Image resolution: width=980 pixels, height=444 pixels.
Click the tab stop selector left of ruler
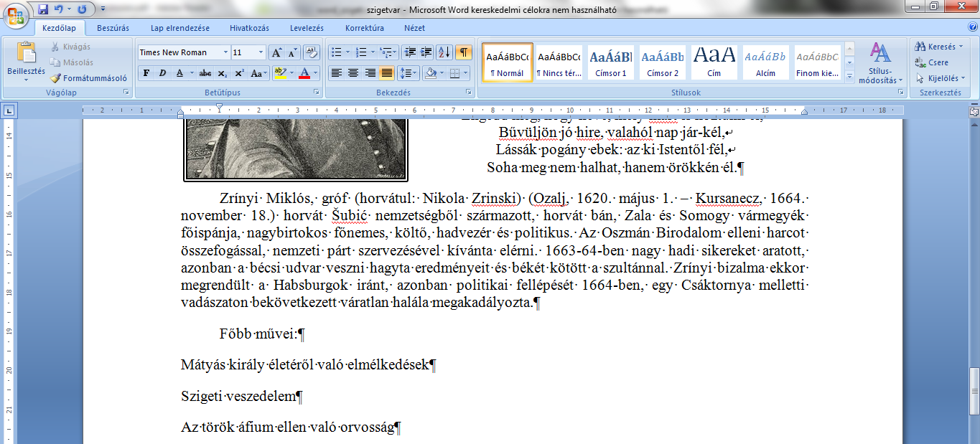click(9, 110)
